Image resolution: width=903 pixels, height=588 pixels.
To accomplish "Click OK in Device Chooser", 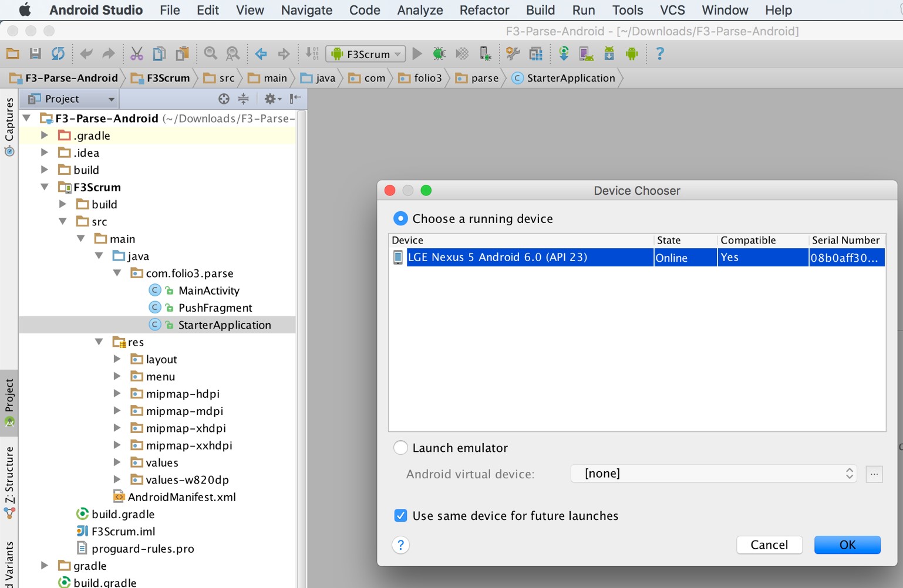I will coord(847,545).
